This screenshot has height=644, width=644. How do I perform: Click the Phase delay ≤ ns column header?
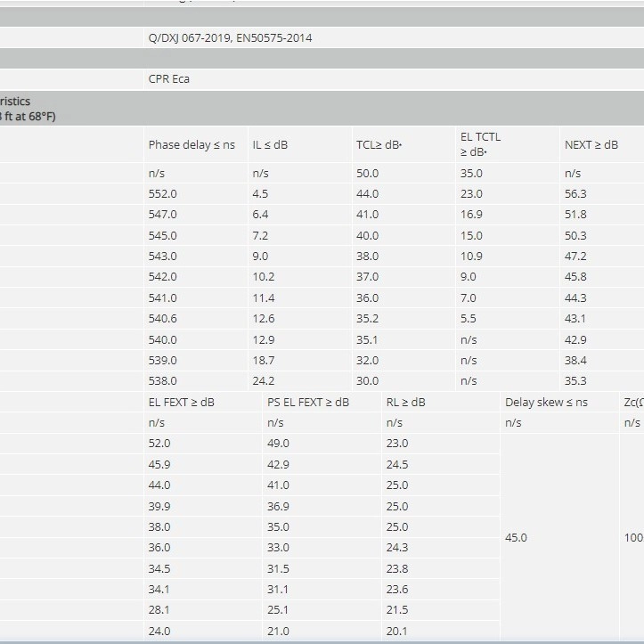pyautogui.click(x=192, y=145)
